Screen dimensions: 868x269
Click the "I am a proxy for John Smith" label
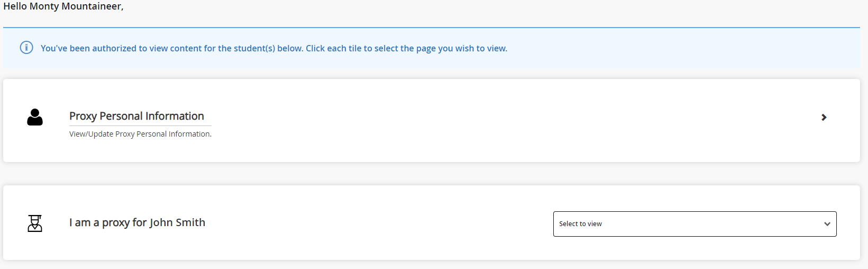click(137, 222)
